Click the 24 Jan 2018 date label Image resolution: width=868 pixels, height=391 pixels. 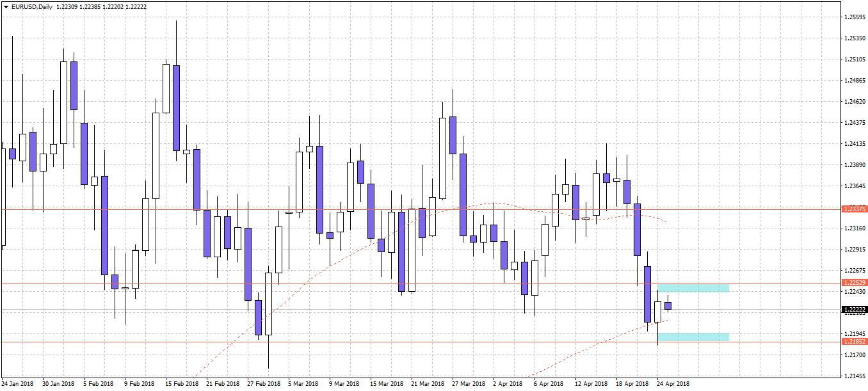(x=18, y=384)
